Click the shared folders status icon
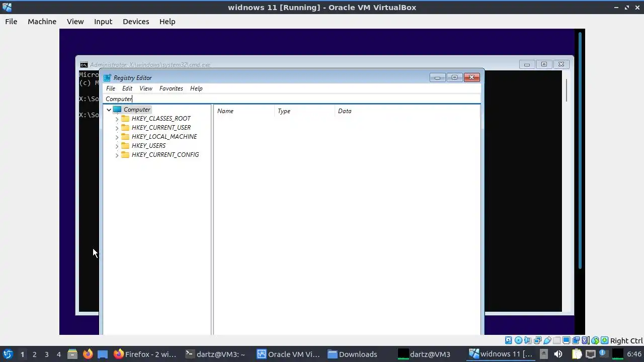Viewport: 644px width, 362px height. click(x=556, y=340)
